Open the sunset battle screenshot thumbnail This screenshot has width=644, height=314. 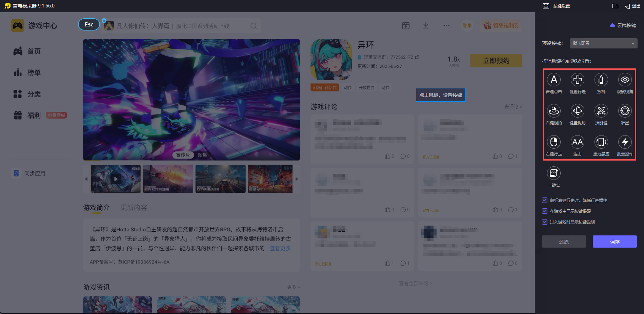point(168,179)
